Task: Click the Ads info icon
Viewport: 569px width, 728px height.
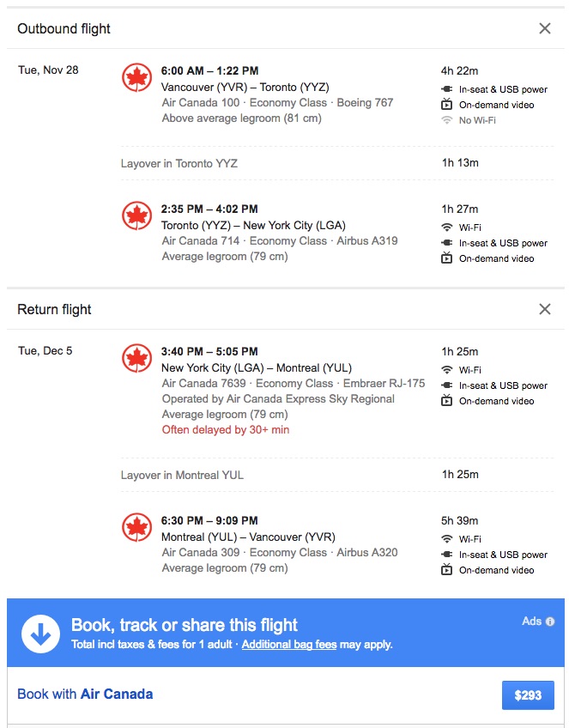Action: pos(550,622)
